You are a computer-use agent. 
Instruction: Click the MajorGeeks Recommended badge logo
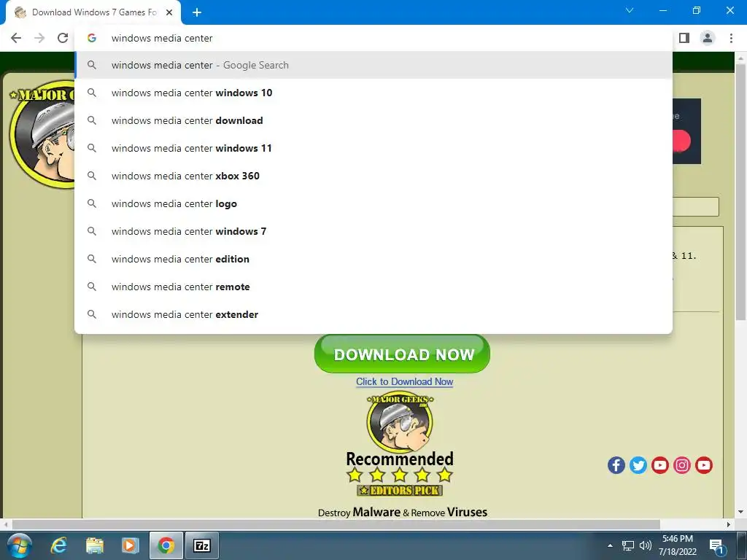400,423
